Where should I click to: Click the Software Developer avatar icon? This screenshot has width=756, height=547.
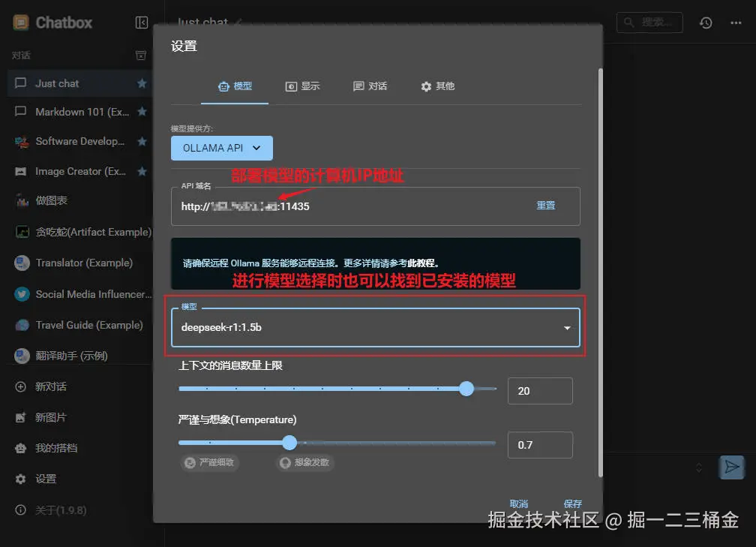point(21,142)
